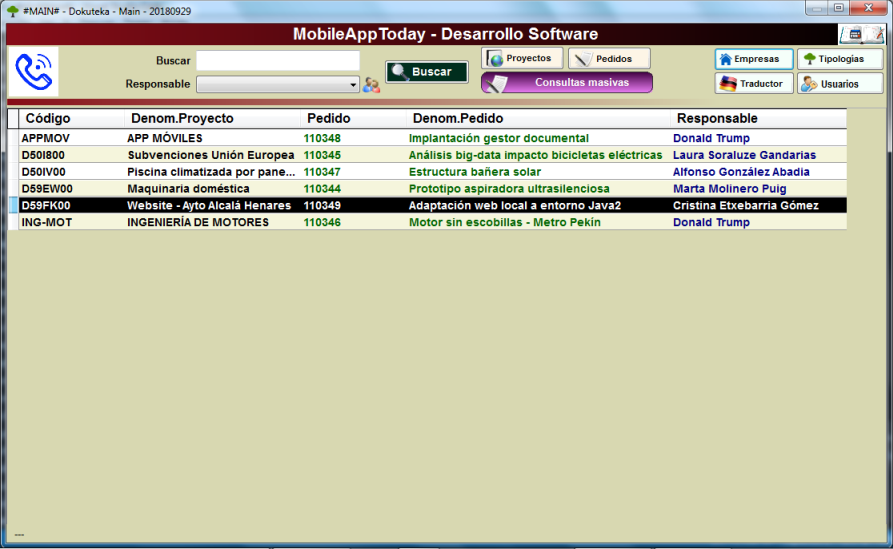Click the APP MÓVILES project name

coord(165,138)
